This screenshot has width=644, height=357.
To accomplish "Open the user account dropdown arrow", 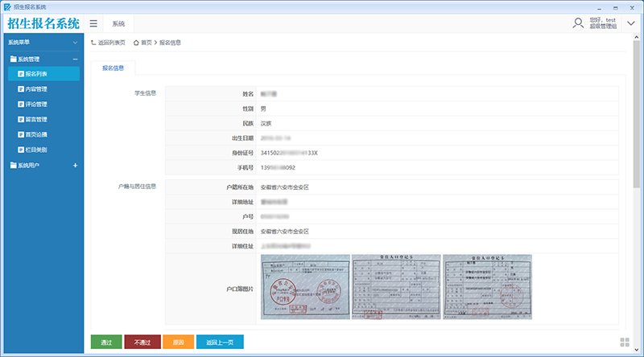I will [x=631, y=23].
